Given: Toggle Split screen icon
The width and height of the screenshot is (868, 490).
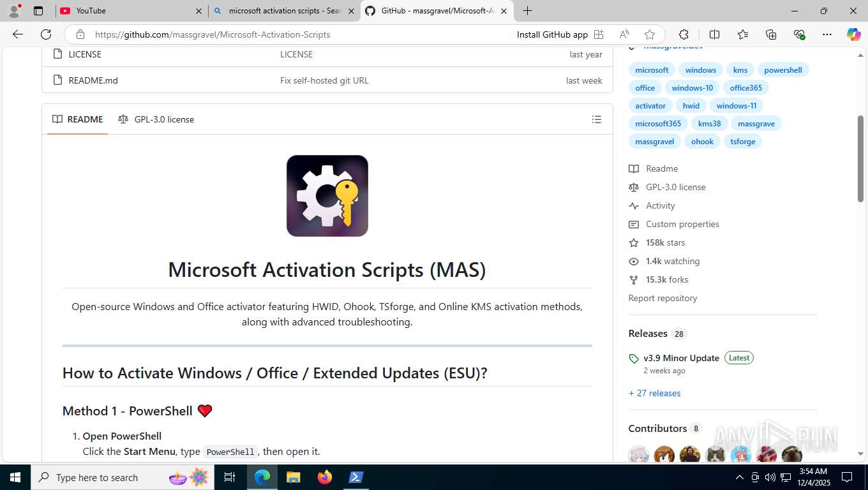Looking at the screenshot, I should [714, 34].
